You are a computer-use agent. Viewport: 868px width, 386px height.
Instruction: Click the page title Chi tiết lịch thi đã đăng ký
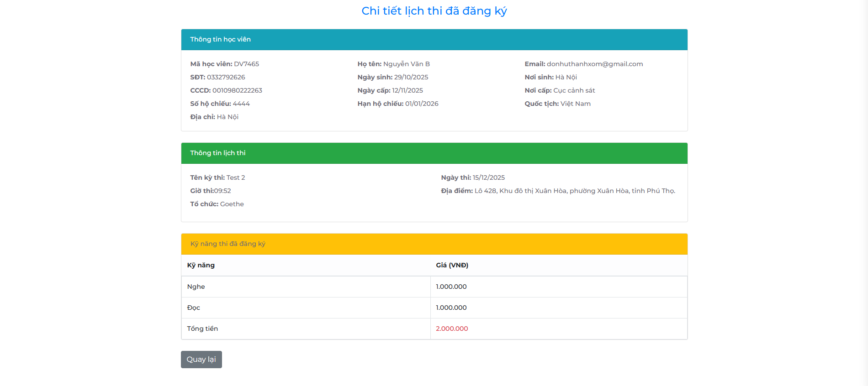coord(434,11)
